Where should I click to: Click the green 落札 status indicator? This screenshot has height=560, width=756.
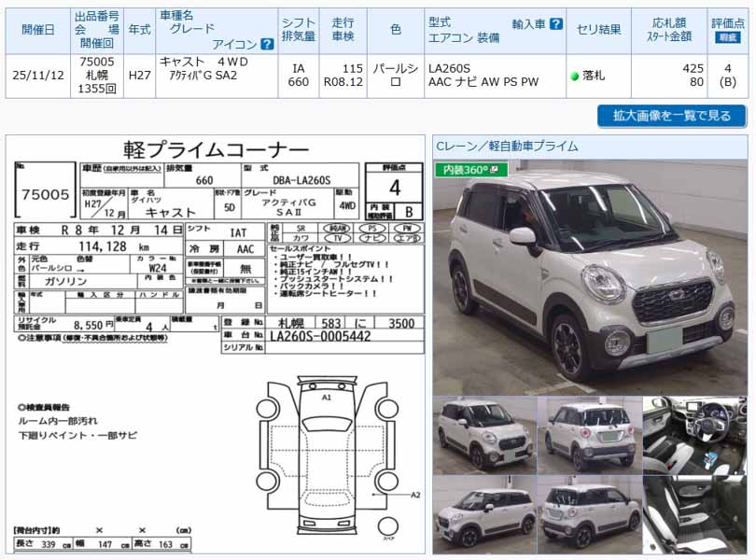575,76
